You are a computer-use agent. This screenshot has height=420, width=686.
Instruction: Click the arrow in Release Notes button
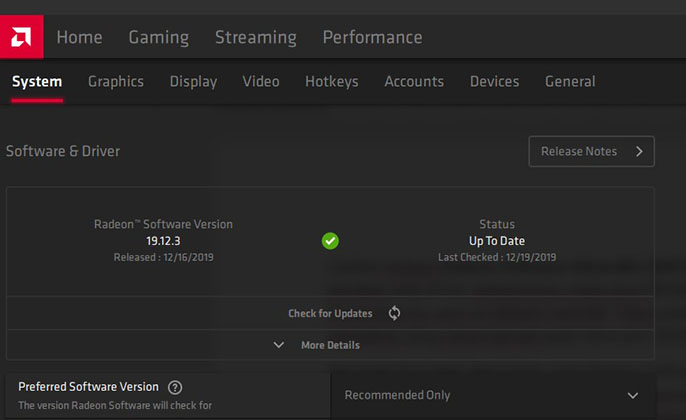639,151
